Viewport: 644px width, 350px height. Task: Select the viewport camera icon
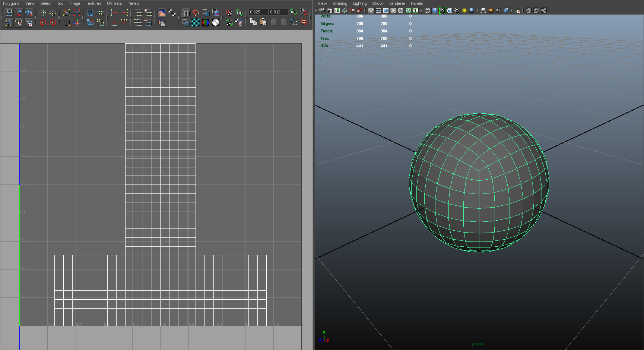pyautogui.click(x=322, y=10)
